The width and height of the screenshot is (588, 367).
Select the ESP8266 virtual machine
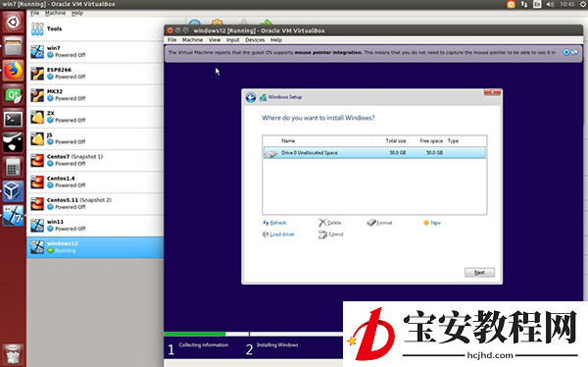(x=95, y=74)
